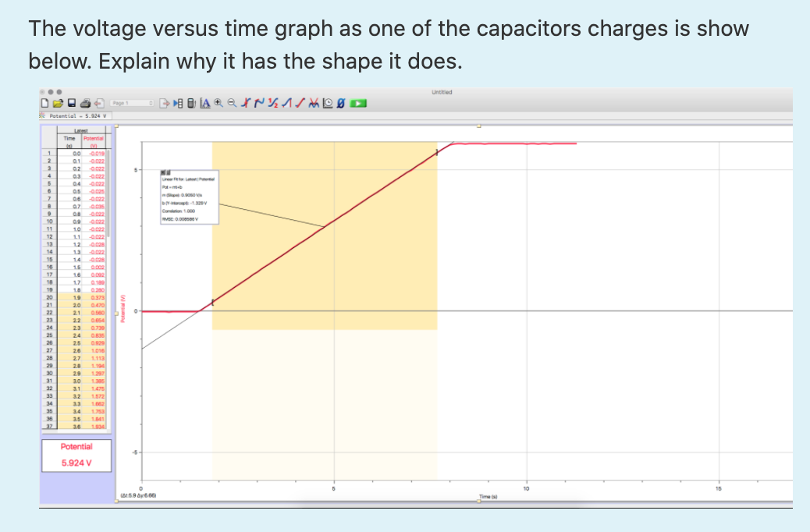810x532 pixels.
Task: Zoom in on the selected graph region
Action: click(218, 102)
